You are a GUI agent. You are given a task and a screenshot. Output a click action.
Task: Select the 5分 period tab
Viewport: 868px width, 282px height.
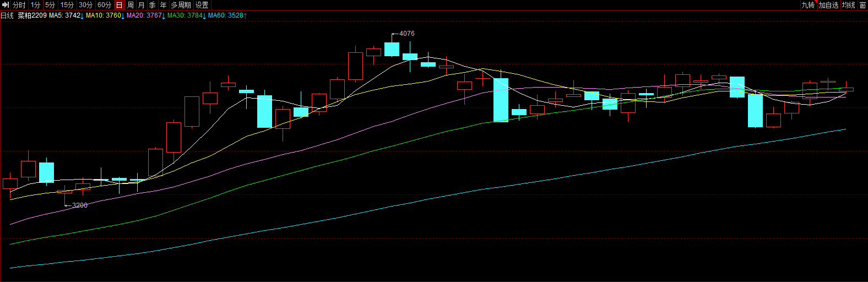pos(50,5)
